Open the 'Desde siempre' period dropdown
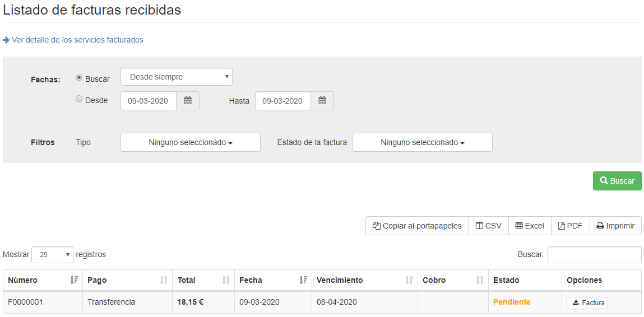This screenshot has width=644, height=317. click(x=176, y=77)
